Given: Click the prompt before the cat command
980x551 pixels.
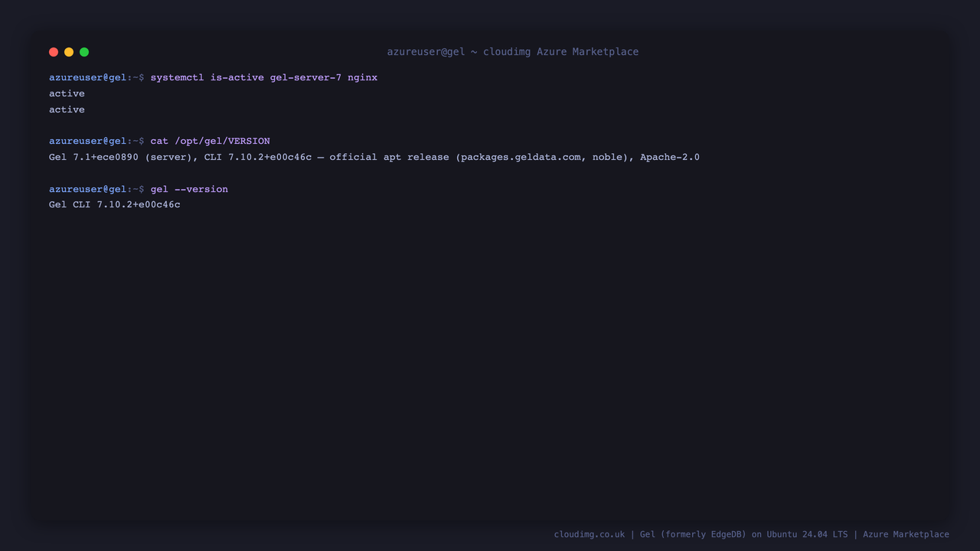Looking at the screenshot, I should [x=96, y=141].
